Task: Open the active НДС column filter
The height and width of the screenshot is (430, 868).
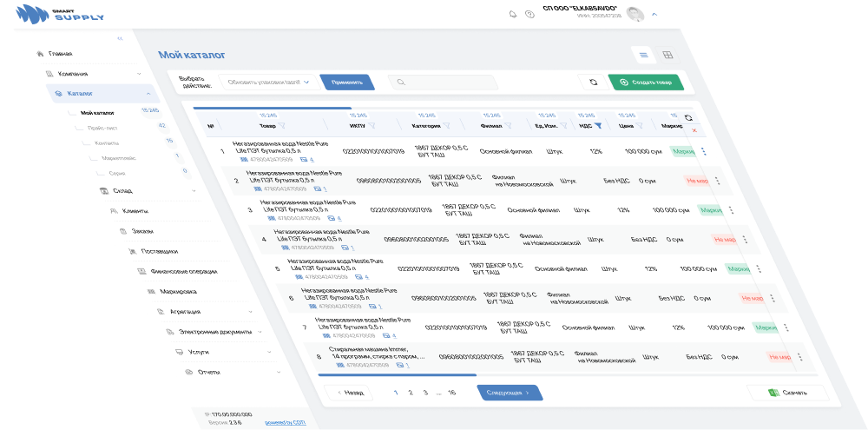Action: [x=598, y=126]
